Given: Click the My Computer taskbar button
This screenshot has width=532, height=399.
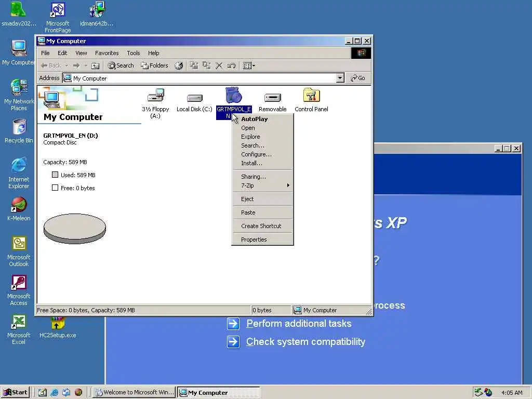Looking at the screenshot, I should (219, 393).
